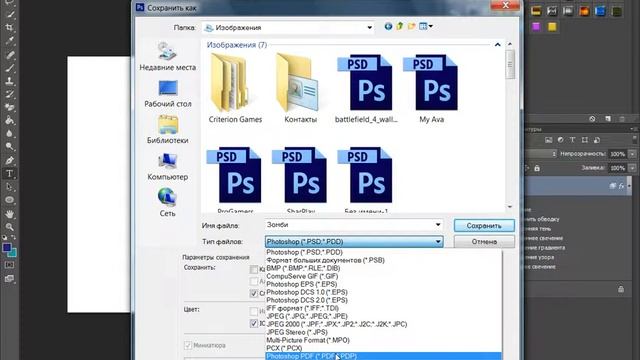Select the Eyedropper tool
The height and width of the screenshot is (360, 640).
(9, 41)
